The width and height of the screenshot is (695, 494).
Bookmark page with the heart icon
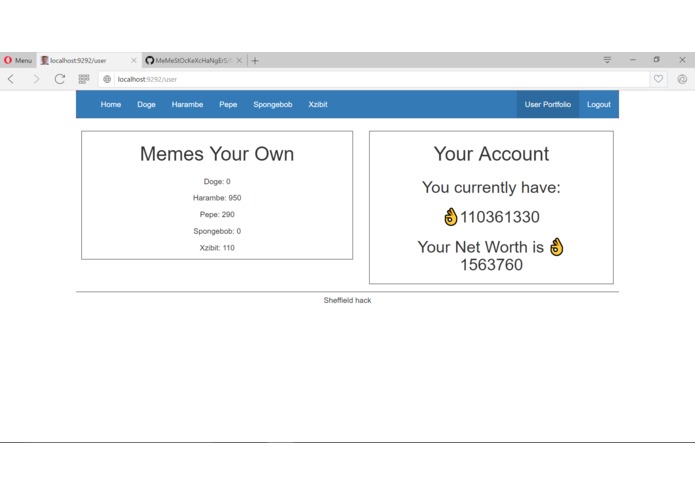658,79
